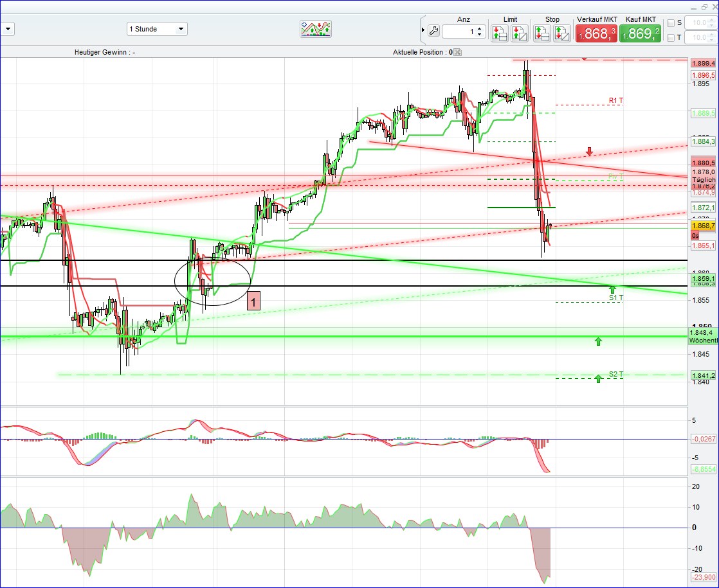
Task: Expand the order toolbar side triangle
Action: click(423, 30)
